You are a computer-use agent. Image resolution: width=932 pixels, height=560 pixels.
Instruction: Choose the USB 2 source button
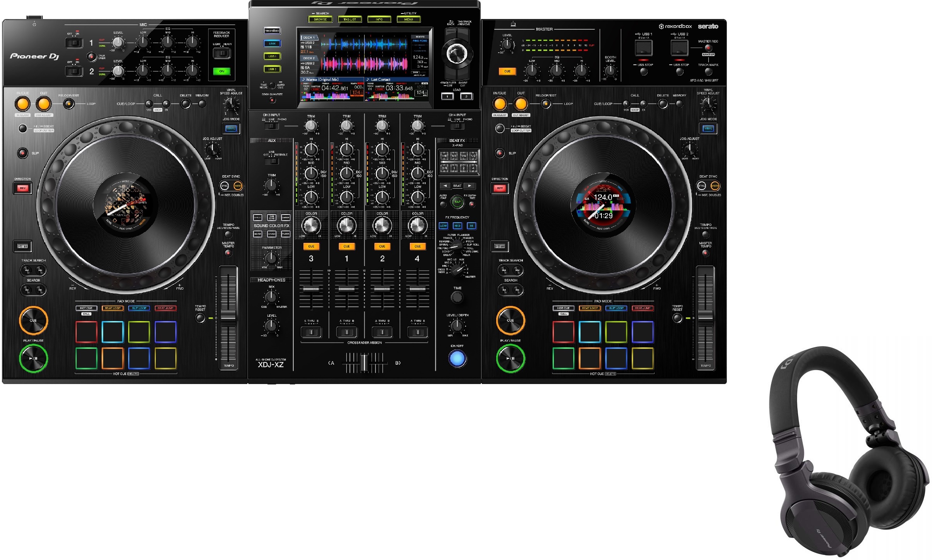tap(272, 69)
